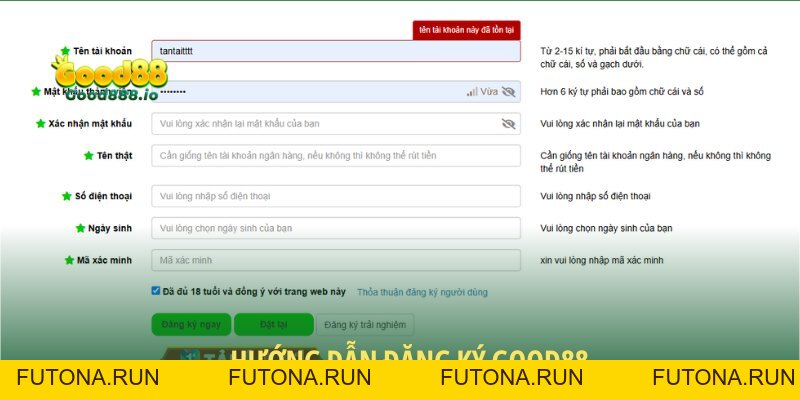800x400 pixels.
Task: Click the 'Xác nhận mật khẩu' field label
Action: (90, 124)
